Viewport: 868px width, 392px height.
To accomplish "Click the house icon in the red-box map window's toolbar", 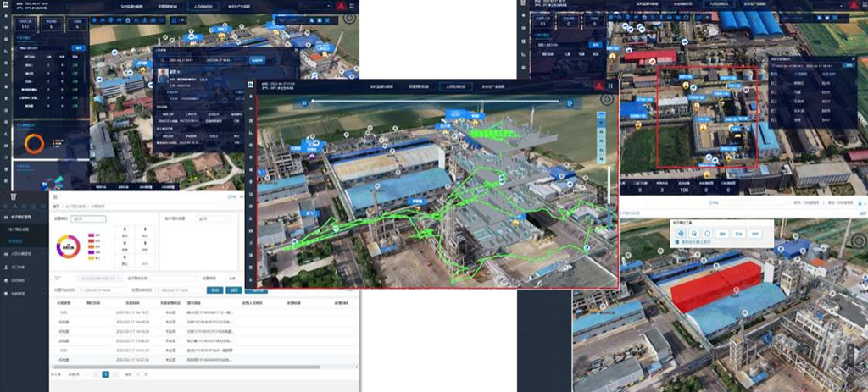I will pyautogui.click(x=644, y=18).
